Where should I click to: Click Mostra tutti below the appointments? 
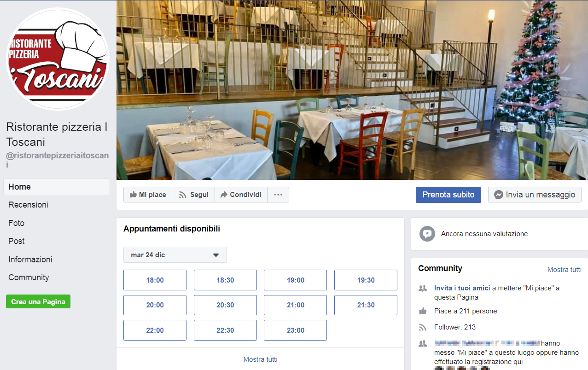tap(261, 359)
